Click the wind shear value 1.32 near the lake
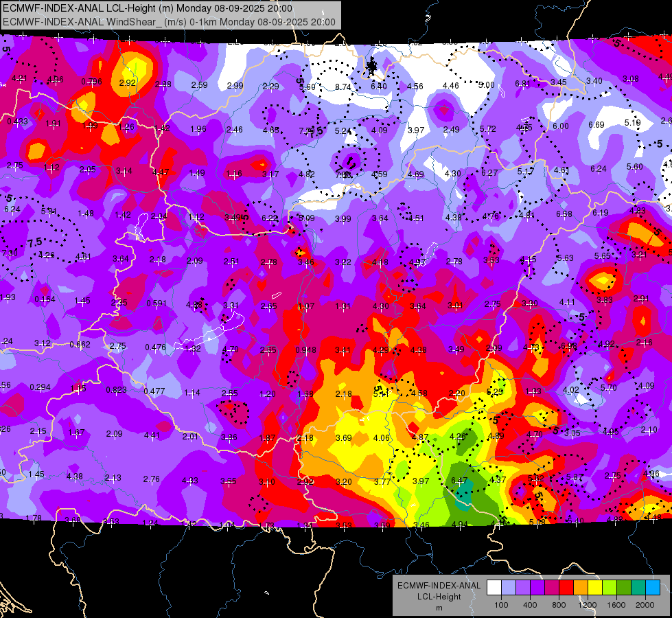Screen dimensions: 672x618 (192, 349)
